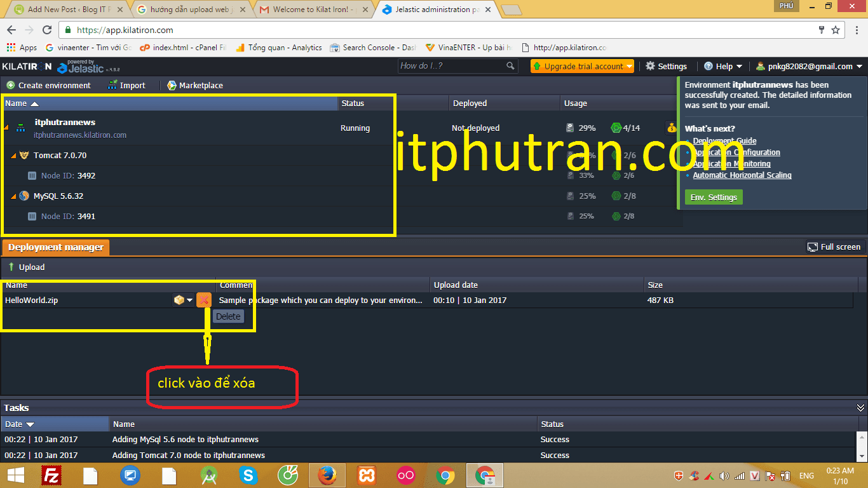
Task: Click the Windows Start button
Action: 15,475
